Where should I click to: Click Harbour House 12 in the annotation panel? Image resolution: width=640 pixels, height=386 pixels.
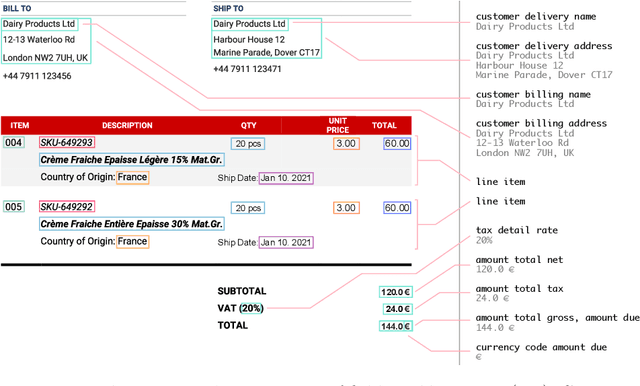coord(519,66)
